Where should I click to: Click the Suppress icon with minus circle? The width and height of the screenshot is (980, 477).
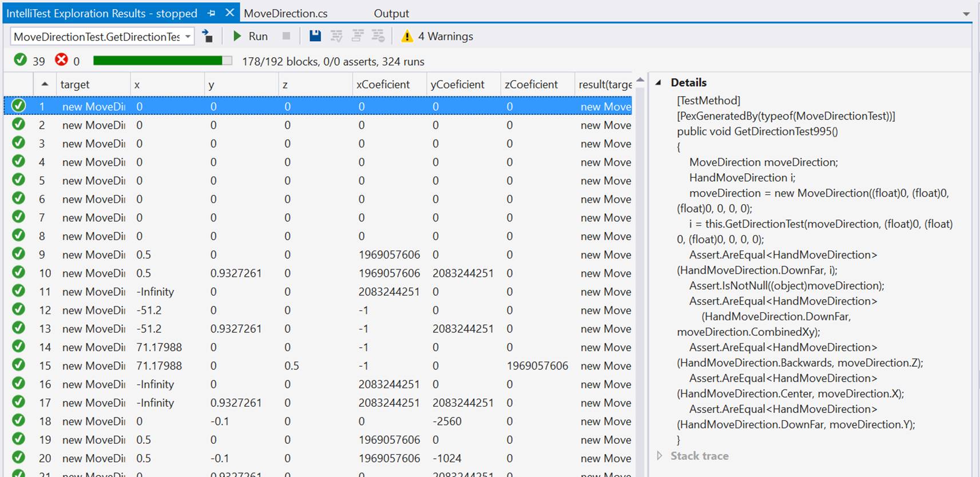tap(378, 36)
